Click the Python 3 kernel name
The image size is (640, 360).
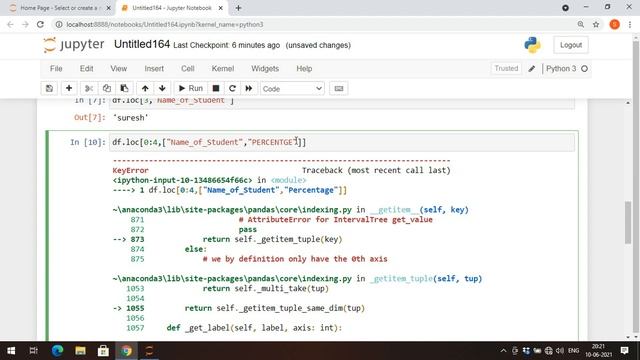pos(561,69)
